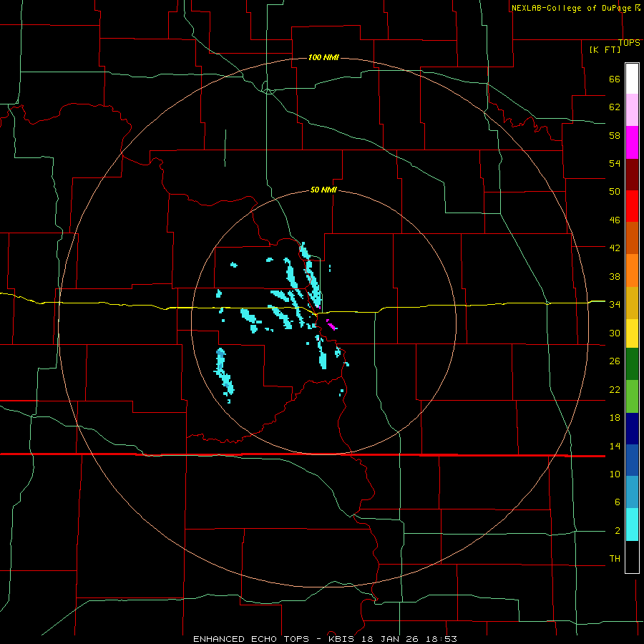The width and height of the screenshot is (644, 644).
Task: Click the bright red swatch in the legend
Action: coord(632,206)
